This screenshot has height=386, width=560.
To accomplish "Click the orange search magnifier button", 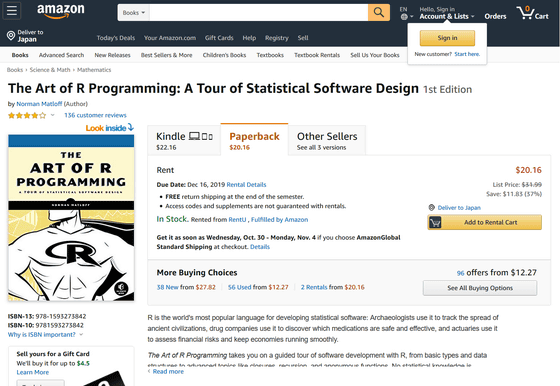I will (x=379, y=12).
